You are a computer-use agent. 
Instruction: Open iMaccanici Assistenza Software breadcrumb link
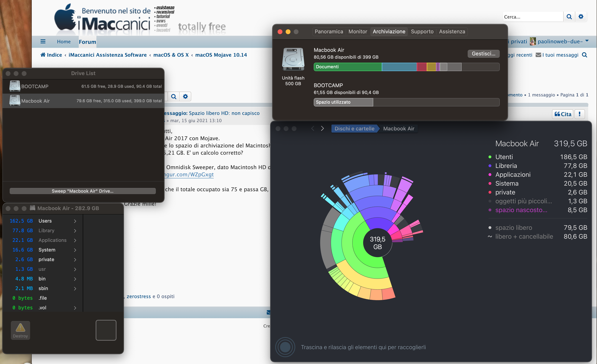point(108,55)
